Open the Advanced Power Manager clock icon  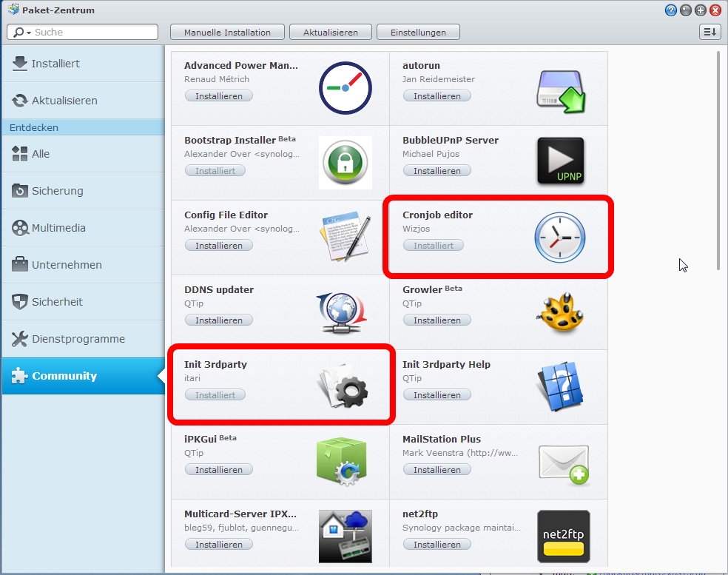[x=346, y=88]
